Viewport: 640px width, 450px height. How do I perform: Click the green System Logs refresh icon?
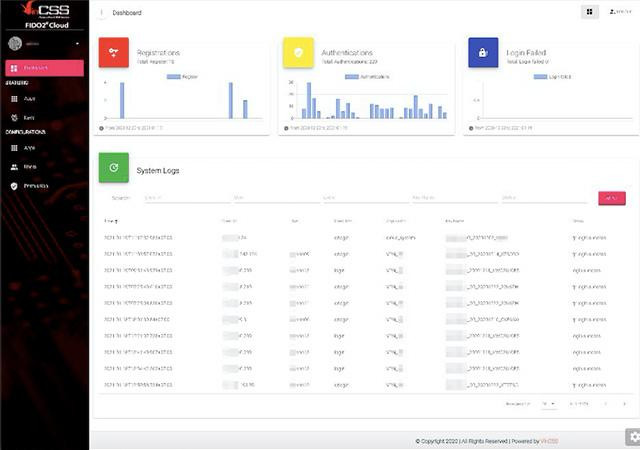pos(113,168)
